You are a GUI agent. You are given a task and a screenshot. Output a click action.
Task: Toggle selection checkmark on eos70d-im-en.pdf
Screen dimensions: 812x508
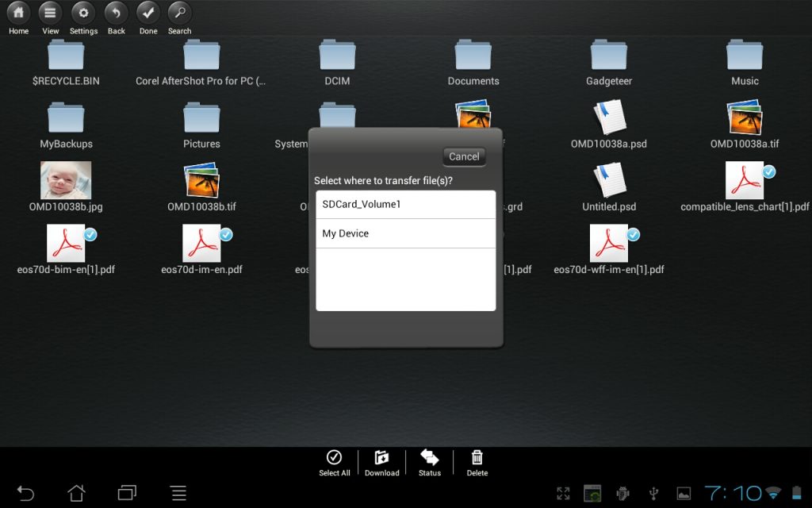pyautogui.click(x=226, y=234)
